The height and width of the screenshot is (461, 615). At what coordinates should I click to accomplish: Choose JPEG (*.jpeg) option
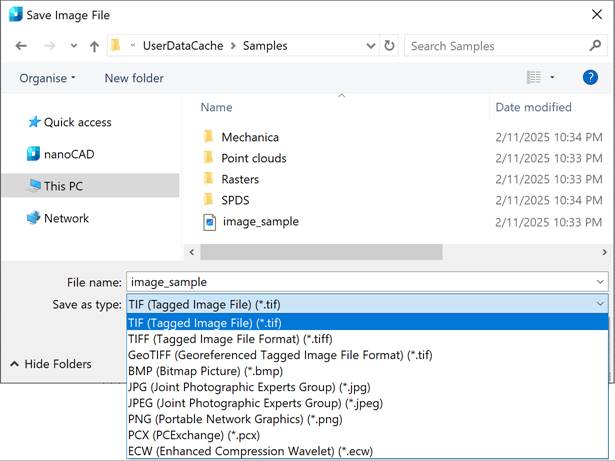(x=368, y=403)
